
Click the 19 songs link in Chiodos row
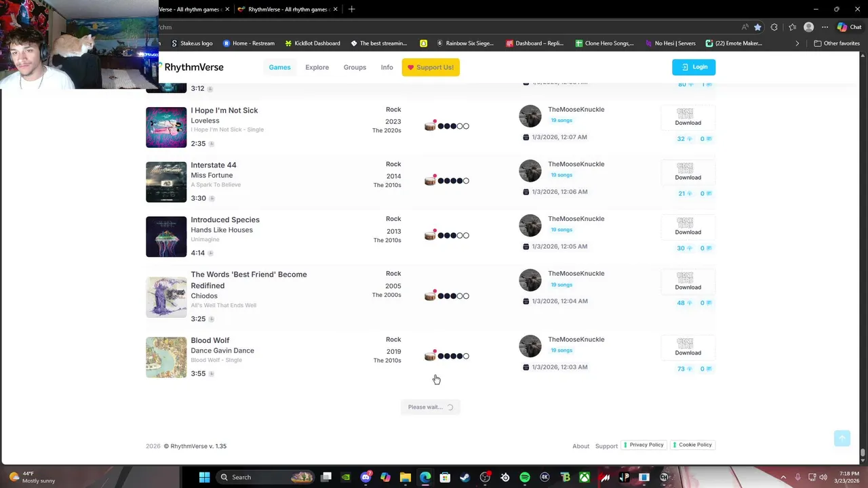(561, 285)
